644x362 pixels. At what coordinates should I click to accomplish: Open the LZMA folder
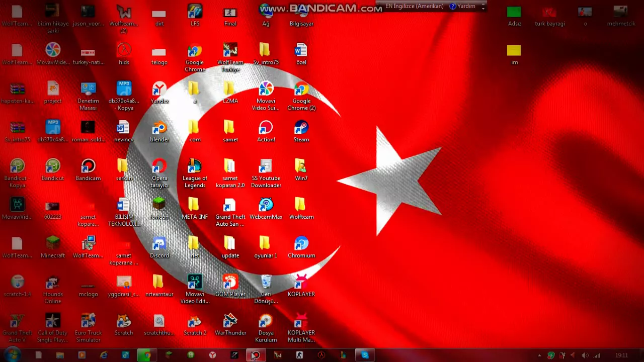[x=230, y=93]
